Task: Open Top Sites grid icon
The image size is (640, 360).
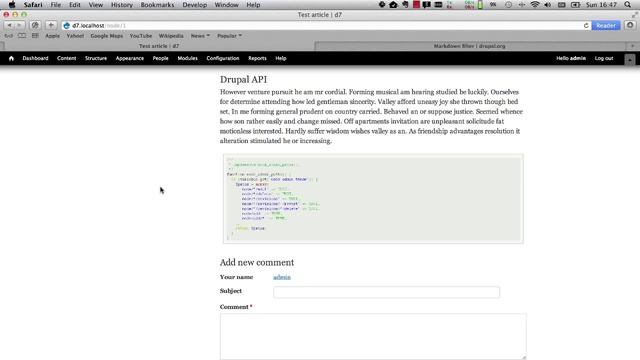Action: [x=35, y=36]
